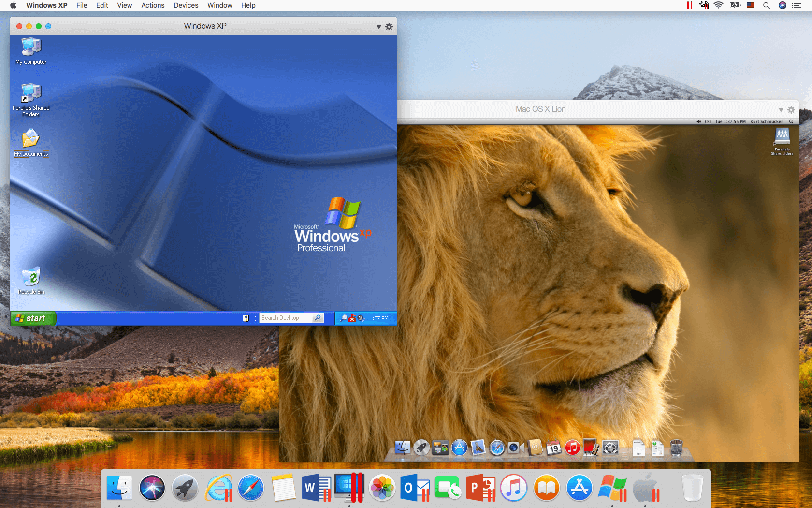Screen dimensions: 812x508
Task: Open the Help menu in the menu bar
Action: [248, 5]
